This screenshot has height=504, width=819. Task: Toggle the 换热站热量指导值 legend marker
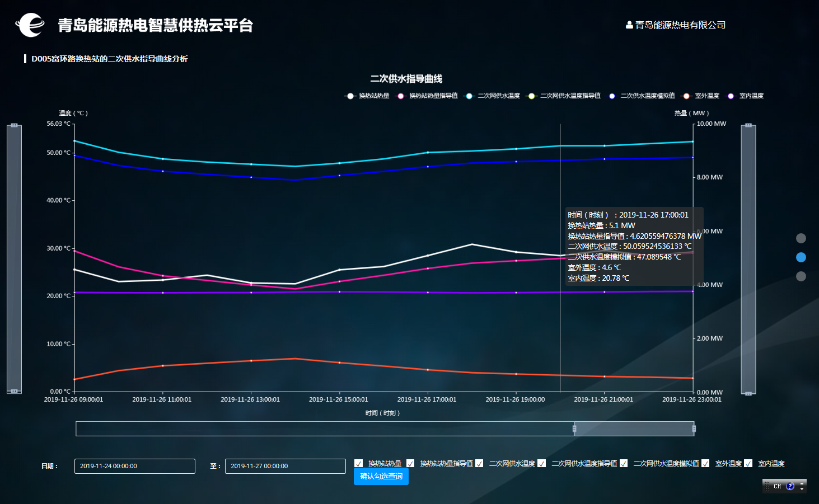[401, 96]
